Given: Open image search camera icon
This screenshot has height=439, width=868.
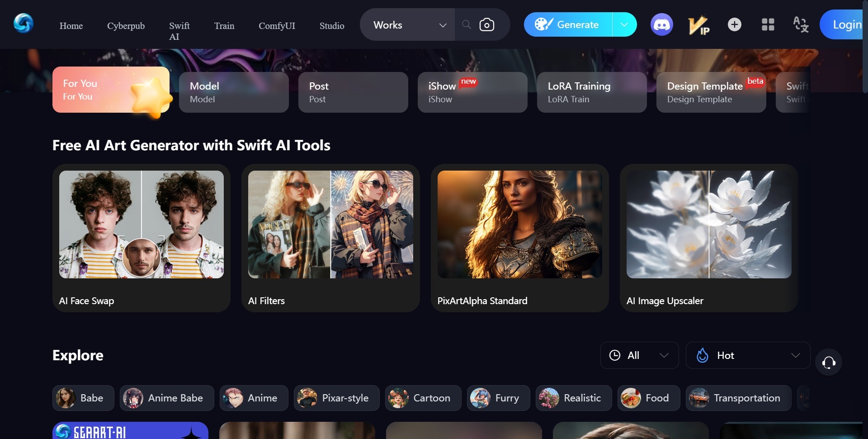Looking at the screenshot, I should [486, 25].
